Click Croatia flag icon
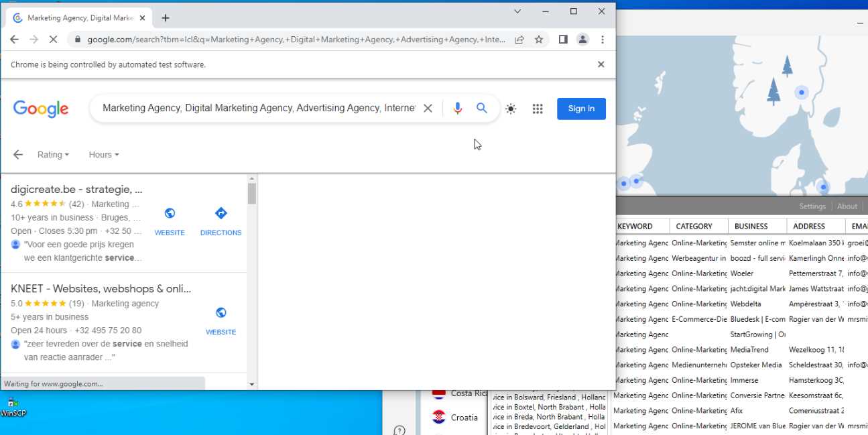The height and width of the screenshot is (435, 868). [439, 417]
